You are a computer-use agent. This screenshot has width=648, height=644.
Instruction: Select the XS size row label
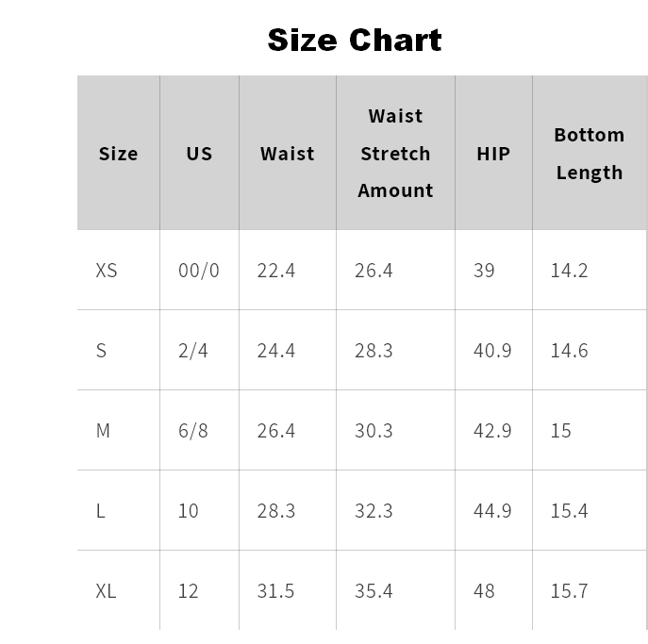point(107,271)
